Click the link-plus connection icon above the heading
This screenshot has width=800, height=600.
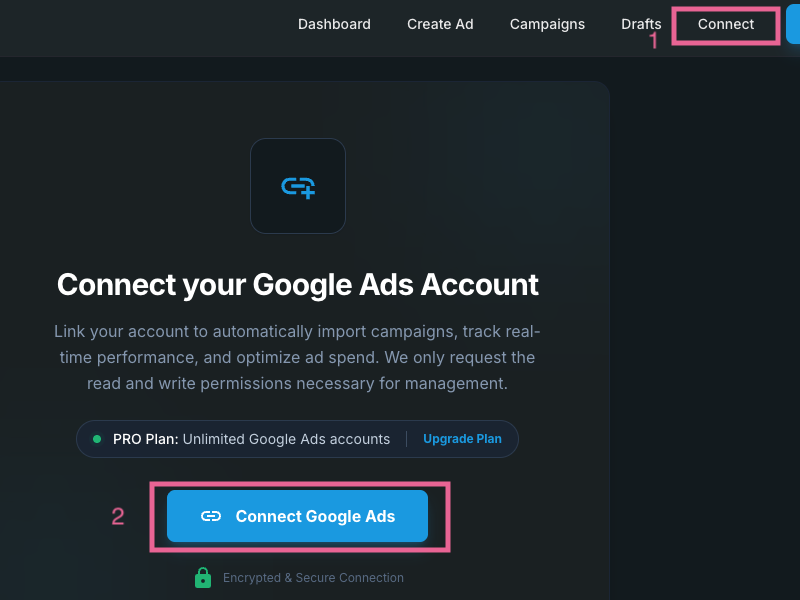click(x=298, y=186)
